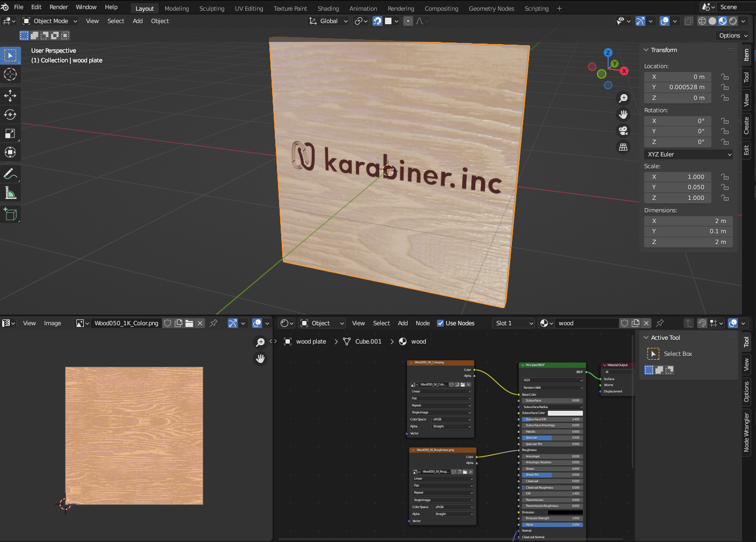Open viewport Add menu
The height and width of the screenshot is (542, 756).
[x=138, y=21]
